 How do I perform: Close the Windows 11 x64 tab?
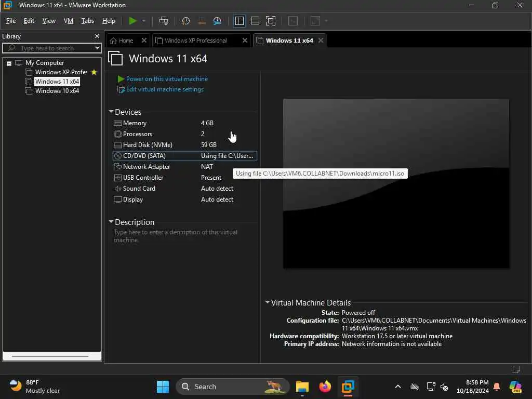(x=321, y=41)
